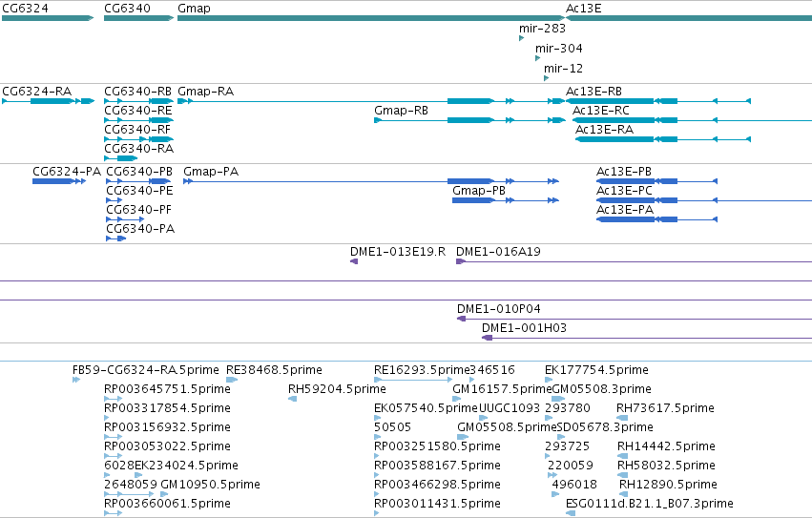This screenshot has height=518, width=812.
Task: Click the 50505 feature label
Action: 392,428
